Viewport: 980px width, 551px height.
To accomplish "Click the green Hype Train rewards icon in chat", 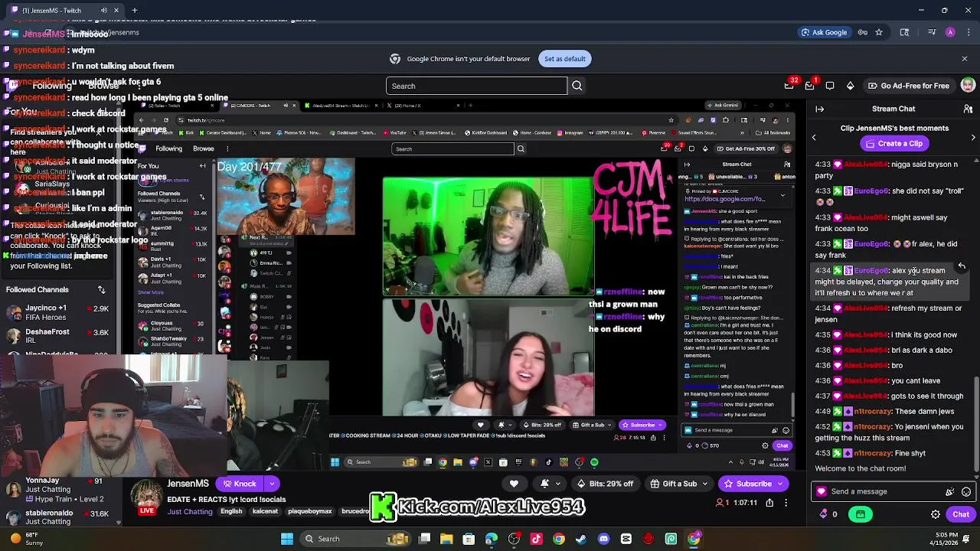I will click(x=861, y=514).
